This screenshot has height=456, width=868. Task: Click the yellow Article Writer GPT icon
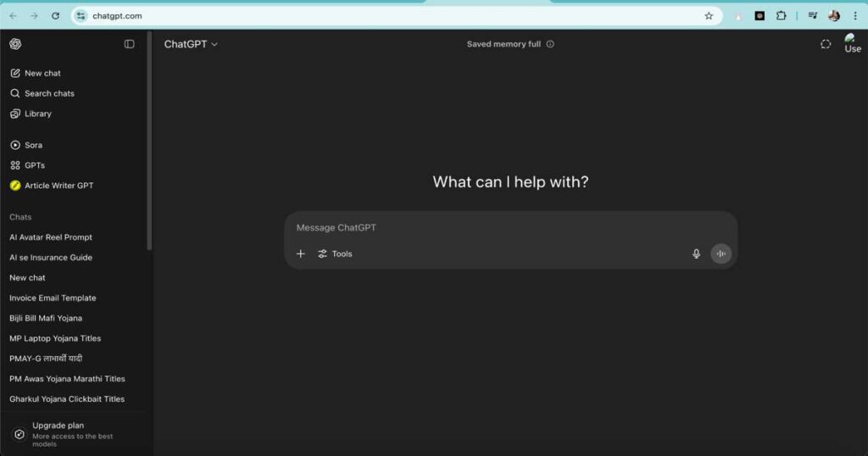tap(15, 186)
